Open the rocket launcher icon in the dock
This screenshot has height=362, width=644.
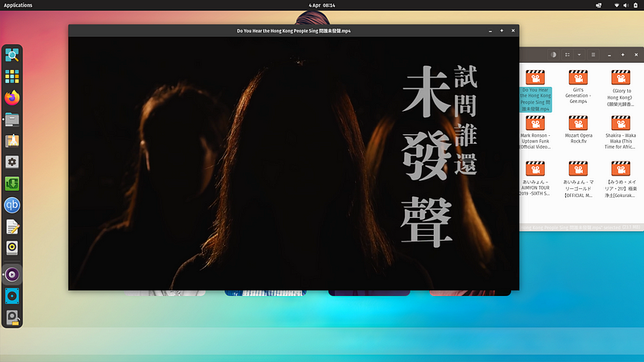click(12, 141)
